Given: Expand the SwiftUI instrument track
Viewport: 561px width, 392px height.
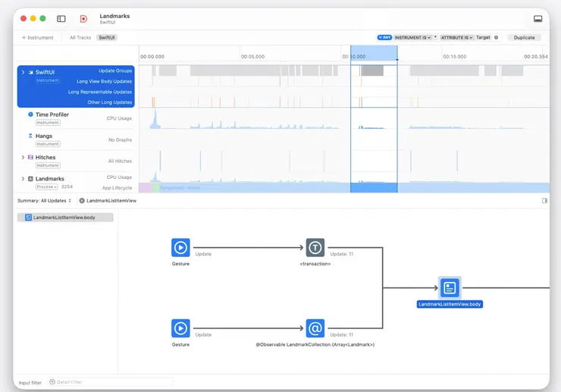Looking at the screenshot, I should pyautogui.click(x=23, y=72).
